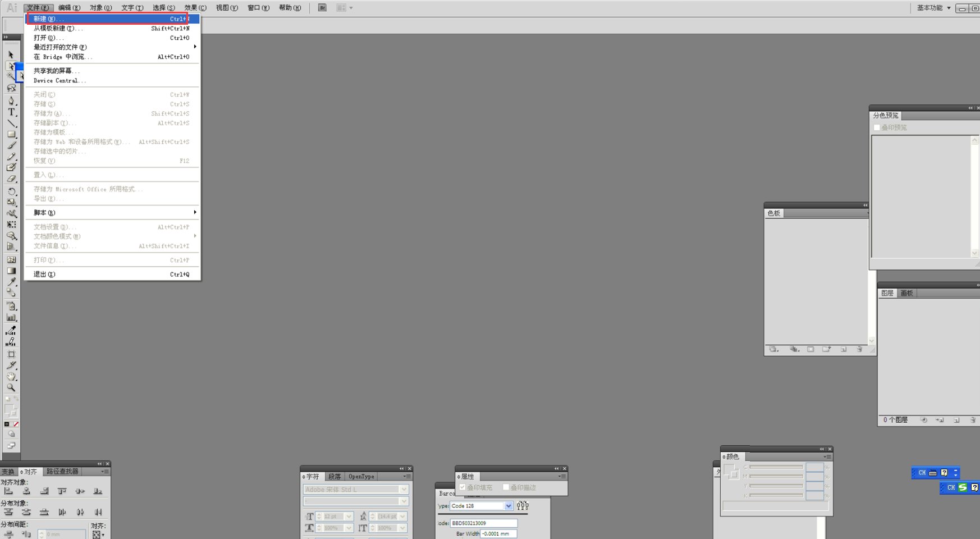Click the Selection arrow tool
980x539 pixels.
tap(11, 55)
